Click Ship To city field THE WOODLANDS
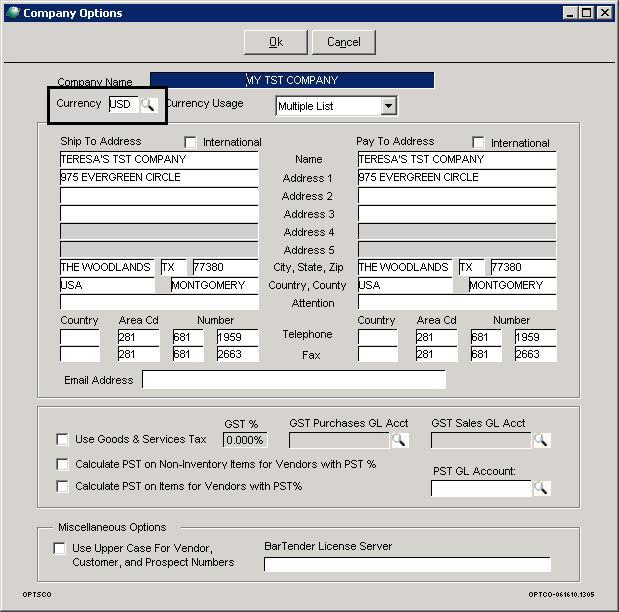Screen dimensions: 619x612 click(x=107, y=267)
